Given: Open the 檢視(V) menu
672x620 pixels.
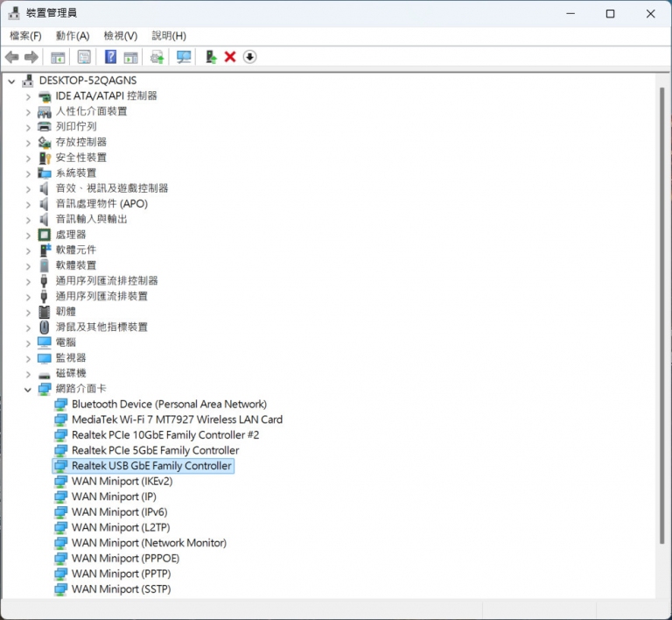Looking at the screenshot, I should click(x=120, y=36).
